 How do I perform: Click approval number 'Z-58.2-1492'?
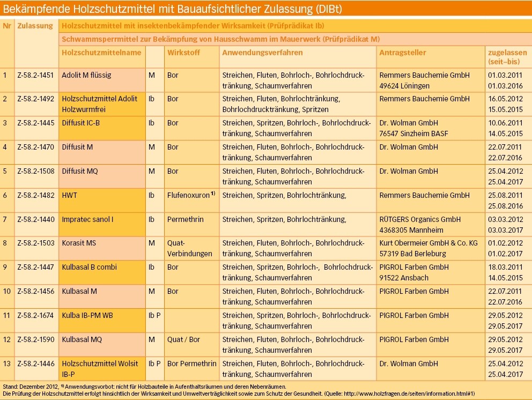click(35, 99)
